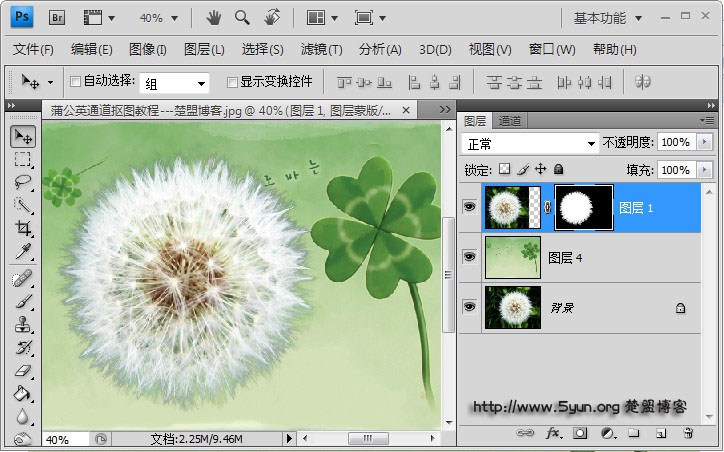
Task: Open the blend mode dropdown showing 正常
Action: pyautogui.click(x=529, y=143)
